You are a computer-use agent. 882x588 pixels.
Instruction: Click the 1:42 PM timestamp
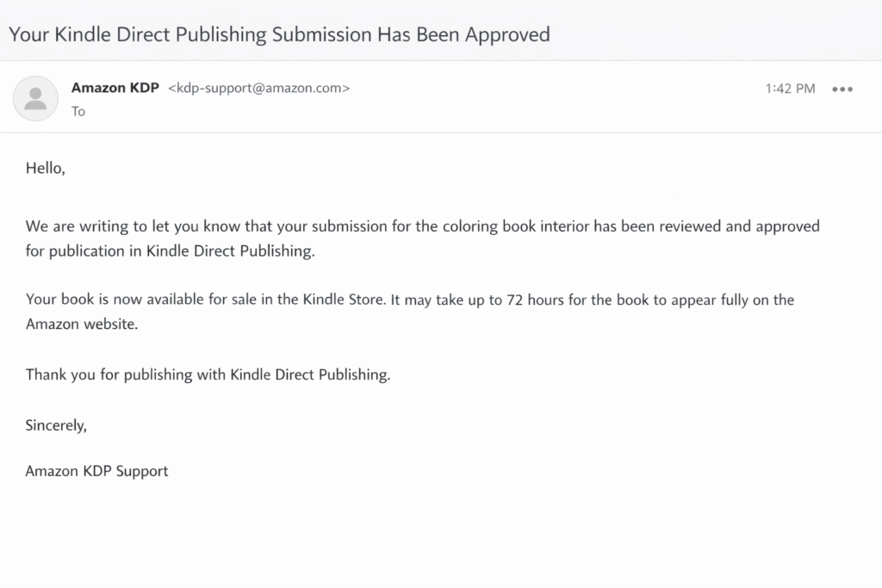789,89
